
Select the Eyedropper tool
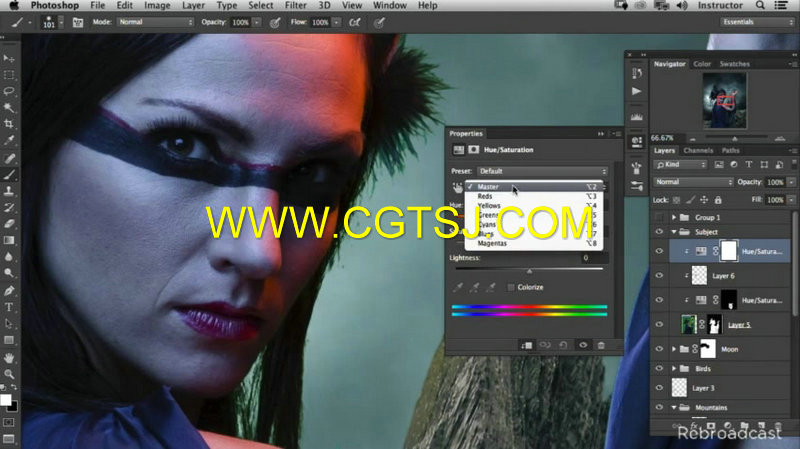click(x=9, y=140)
